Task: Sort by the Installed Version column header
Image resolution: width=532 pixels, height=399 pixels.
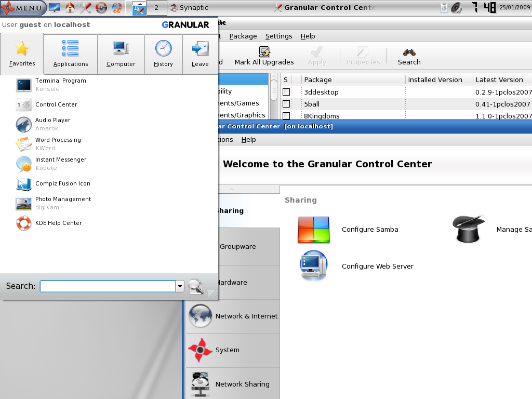Action: click(439, 79)
